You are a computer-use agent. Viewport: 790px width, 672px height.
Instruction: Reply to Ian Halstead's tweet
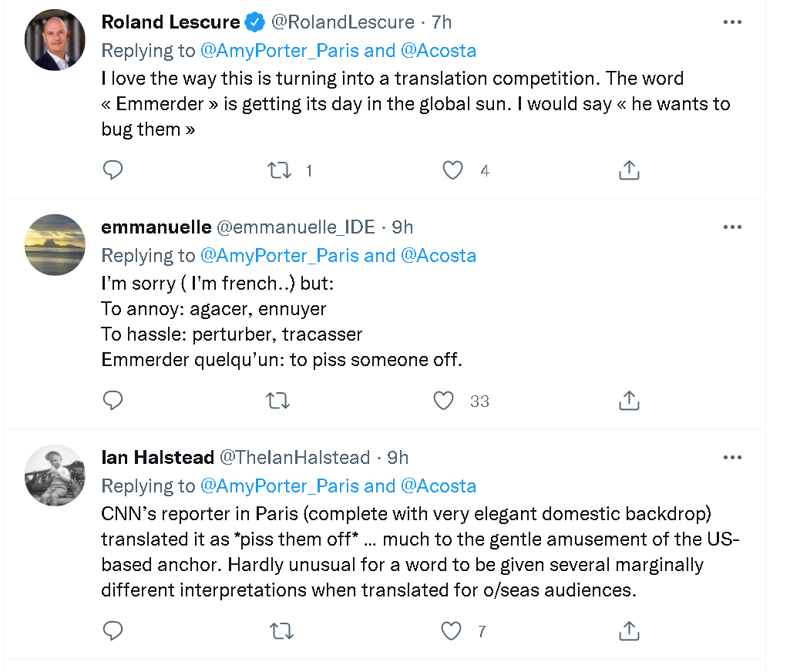(x=113, y=631)
